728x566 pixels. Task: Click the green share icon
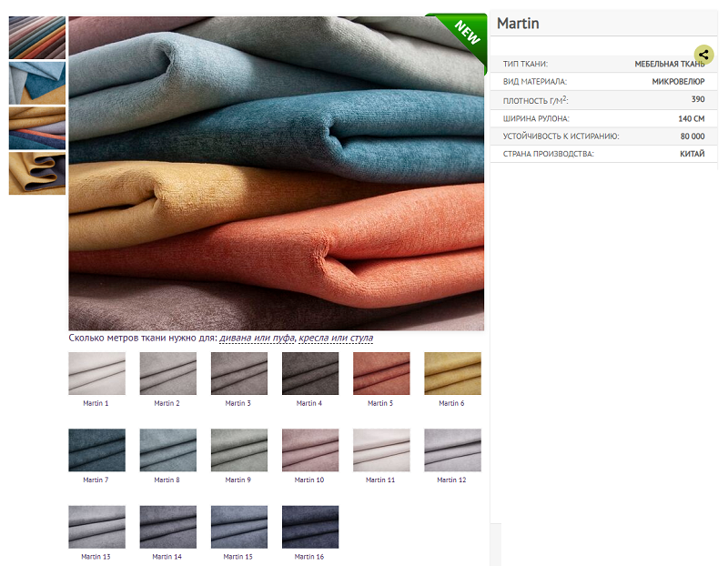(x=703, y=55)
